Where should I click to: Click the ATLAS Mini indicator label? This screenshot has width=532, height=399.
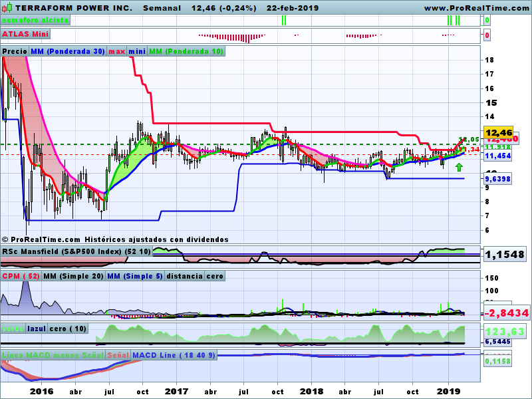tap(25, 34)
